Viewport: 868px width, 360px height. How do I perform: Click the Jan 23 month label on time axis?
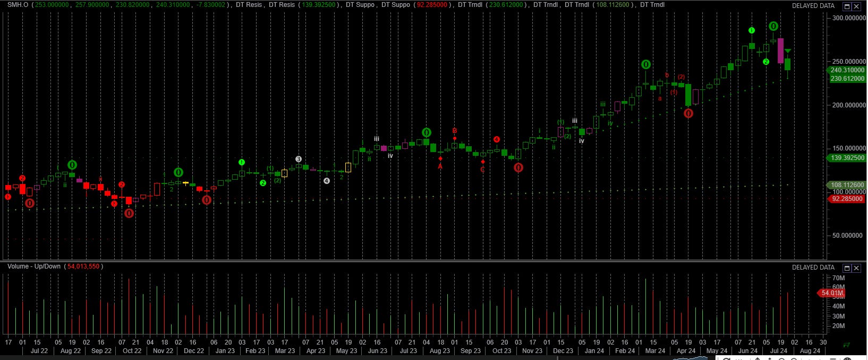tap(225, 351)
